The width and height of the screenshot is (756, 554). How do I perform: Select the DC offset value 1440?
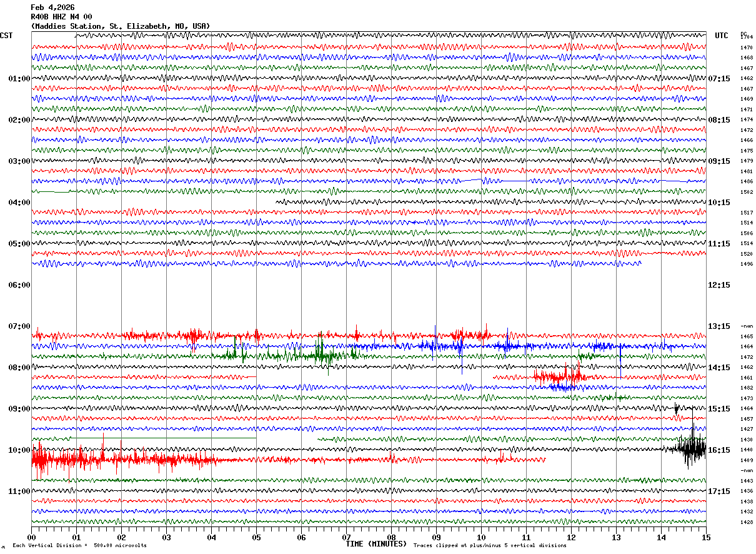(747, 450)
